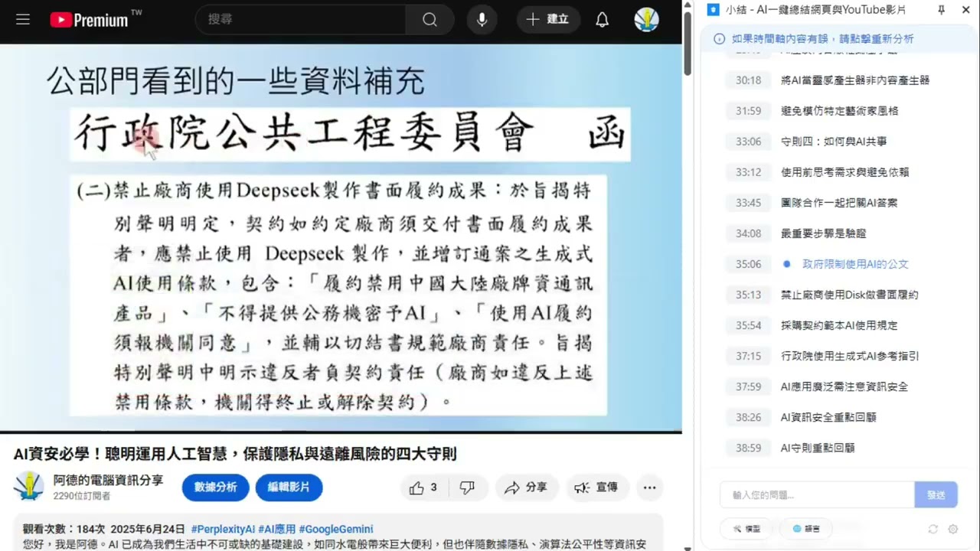Click the 宣傳 promote button
Image resolution: width=980 pixels, height=551 pixels.
point(597,487)
